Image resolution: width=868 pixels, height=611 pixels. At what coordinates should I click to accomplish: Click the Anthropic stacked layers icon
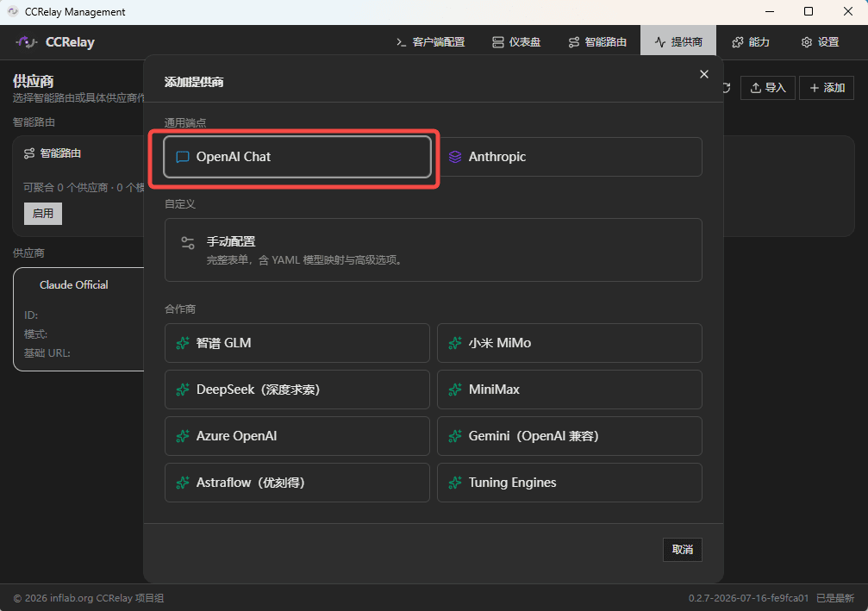(455, 157)
